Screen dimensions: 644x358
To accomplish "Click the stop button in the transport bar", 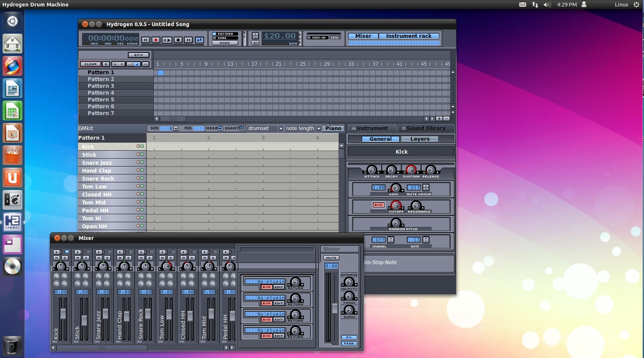I will 178,40.
